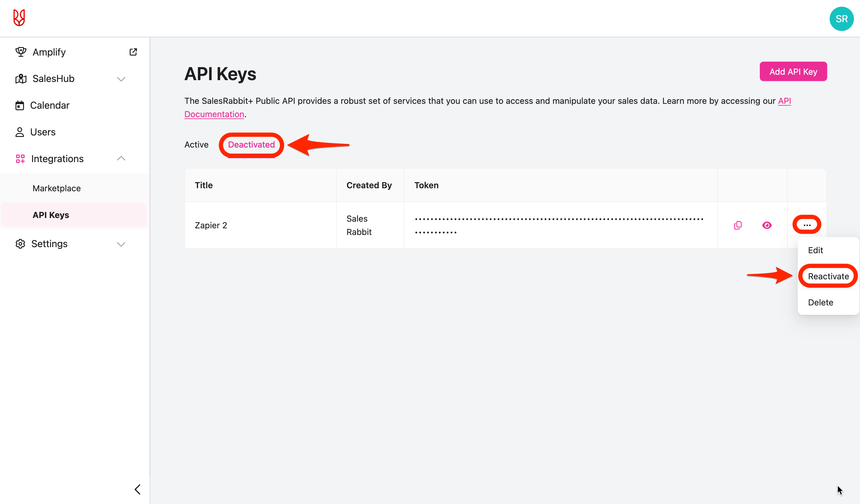Screen dimensions: 860x504
Task: Click the Amplify trophy icon
Action: click(x=21, y=52)
